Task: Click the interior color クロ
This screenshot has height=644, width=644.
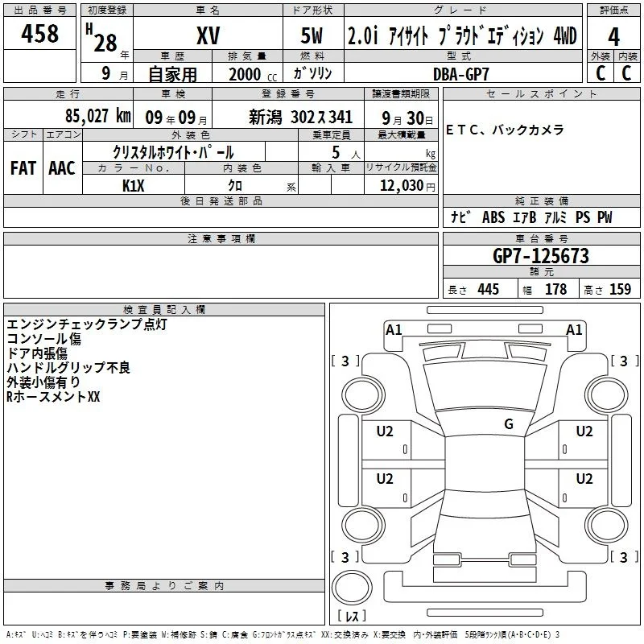Action: click(x=235, y=186)
